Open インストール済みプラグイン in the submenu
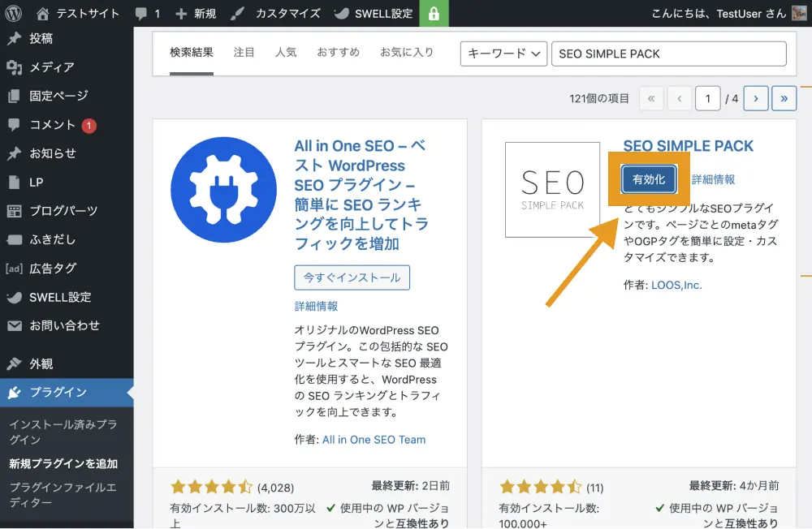 click(63, 432)
